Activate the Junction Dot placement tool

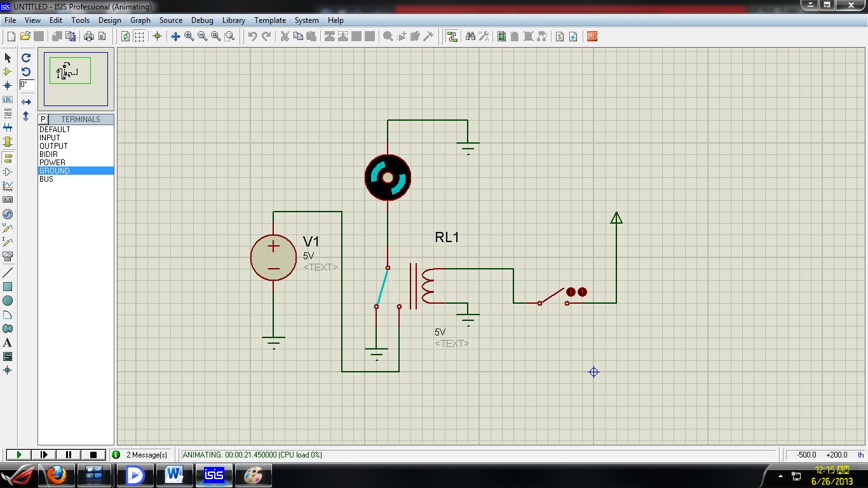click(8, 85)
